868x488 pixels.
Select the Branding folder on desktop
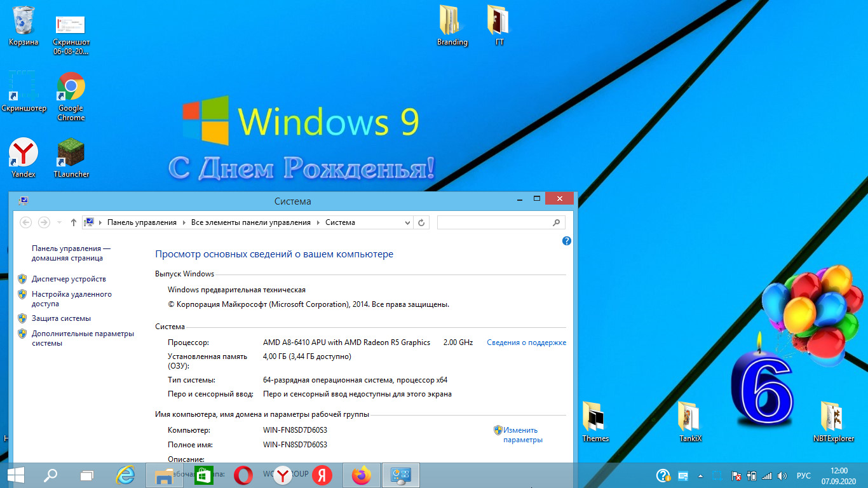452,26
